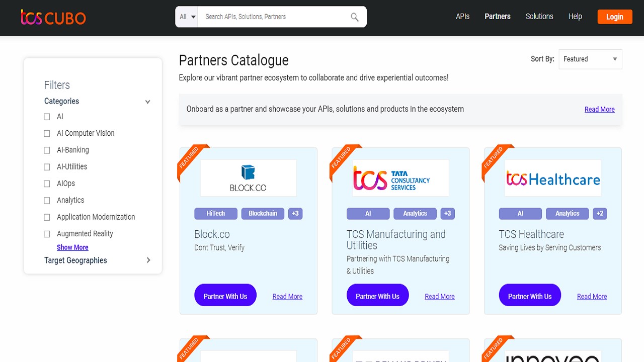Screen dimensions: 644x362
Task: Select the AI tag on TCS Manufacturing card
Action: point(368,214)
